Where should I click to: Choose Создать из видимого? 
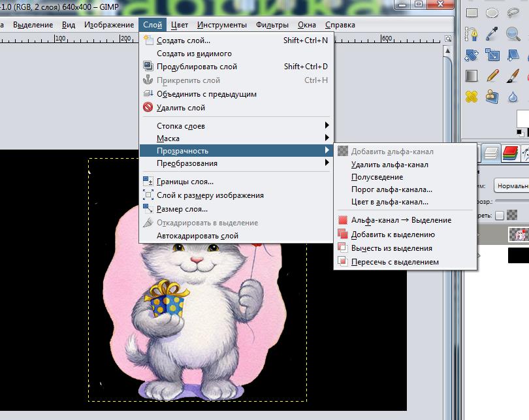(236, 54)
